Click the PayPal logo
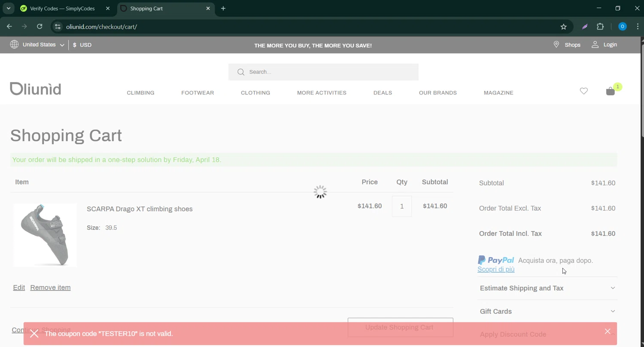Image resolution: width=644 pixels, height=347 pixels. coord(496,260)
